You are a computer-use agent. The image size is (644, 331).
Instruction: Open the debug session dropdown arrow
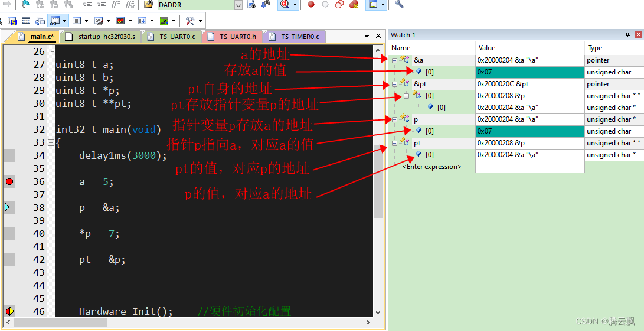tap(295, 5)
